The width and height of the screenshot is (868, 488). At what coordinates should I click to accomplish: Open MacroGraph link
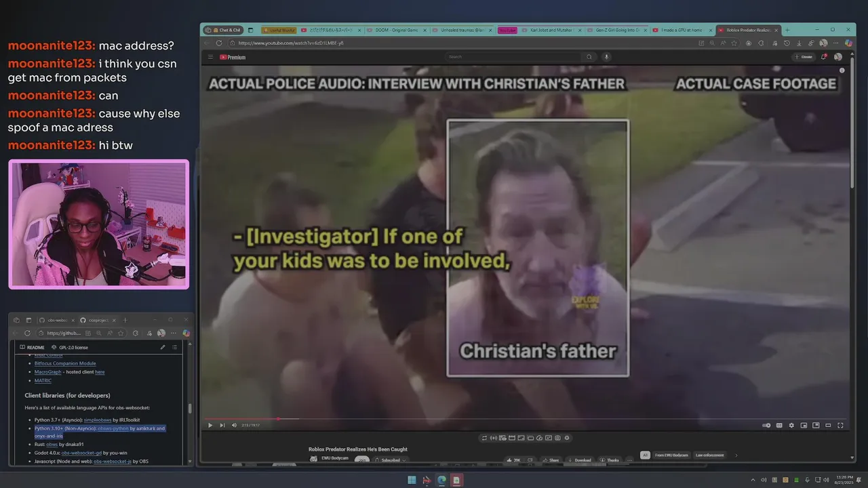(x=47, y=372)
